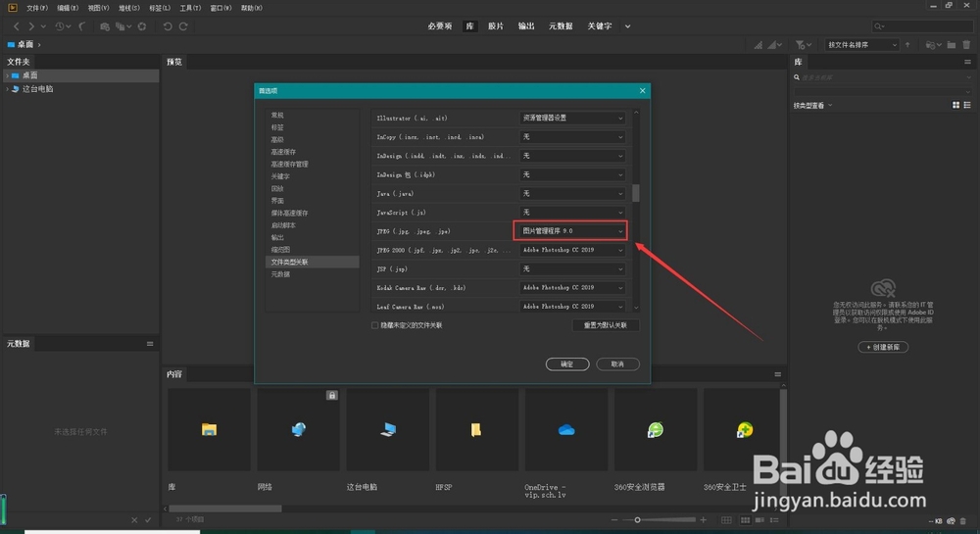The width and height of the screenshot is (980, 534).
Task: Click the preferences list vertical scrollbar thumb
Action: point(636,193)
